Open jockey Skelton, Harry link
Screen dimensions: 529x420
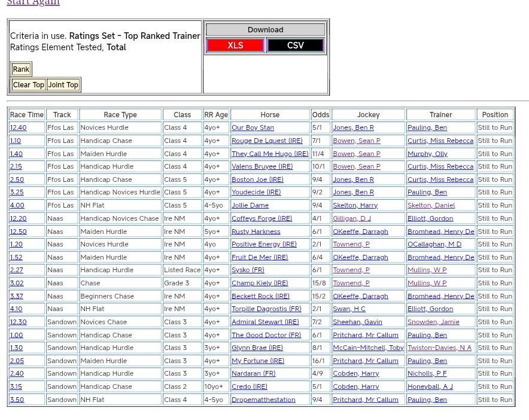click(355, 205)
